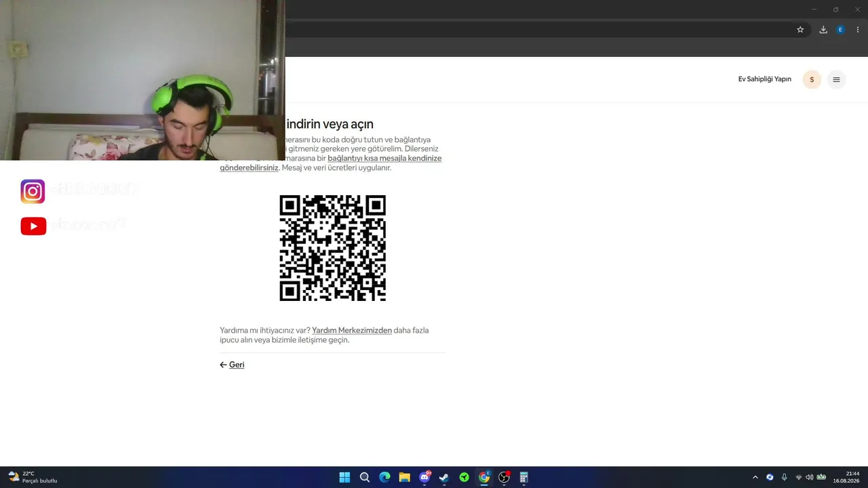Image resolution: width=868 pixels, height=488 pixels.
Task: Open the Wi-Fi network tray icon
Action: click(798, 477)
